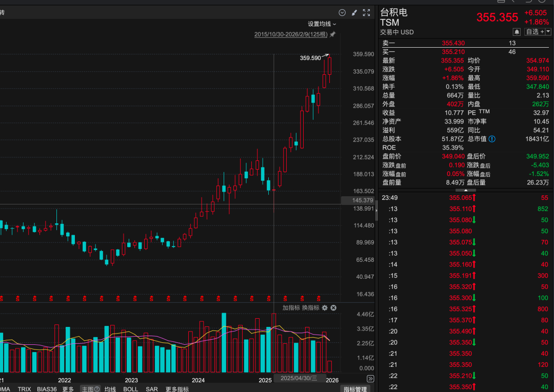Click 换指标 to switch indicator
This screenshot has width=554, height=392.
pos(310,307)
